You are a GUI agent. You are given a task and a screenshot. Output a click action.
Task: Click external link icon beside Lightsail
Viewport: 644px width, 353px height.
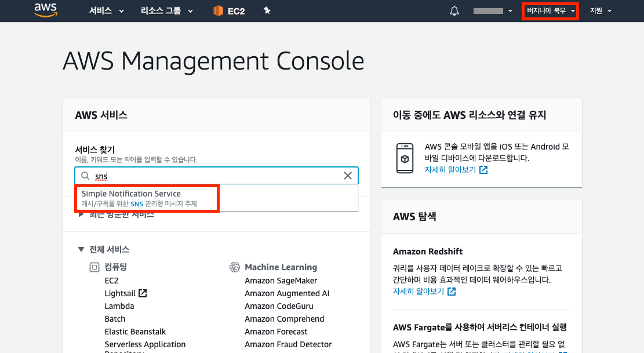pyautogui.click(x=143, y=293)
